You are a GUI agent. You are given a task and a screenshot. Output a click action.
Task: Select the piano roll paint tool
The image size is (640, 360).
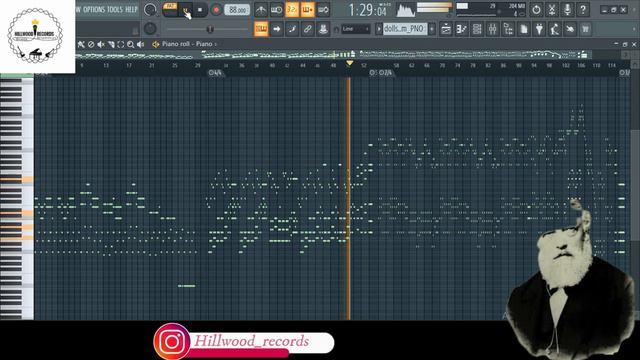coord(81,44)
